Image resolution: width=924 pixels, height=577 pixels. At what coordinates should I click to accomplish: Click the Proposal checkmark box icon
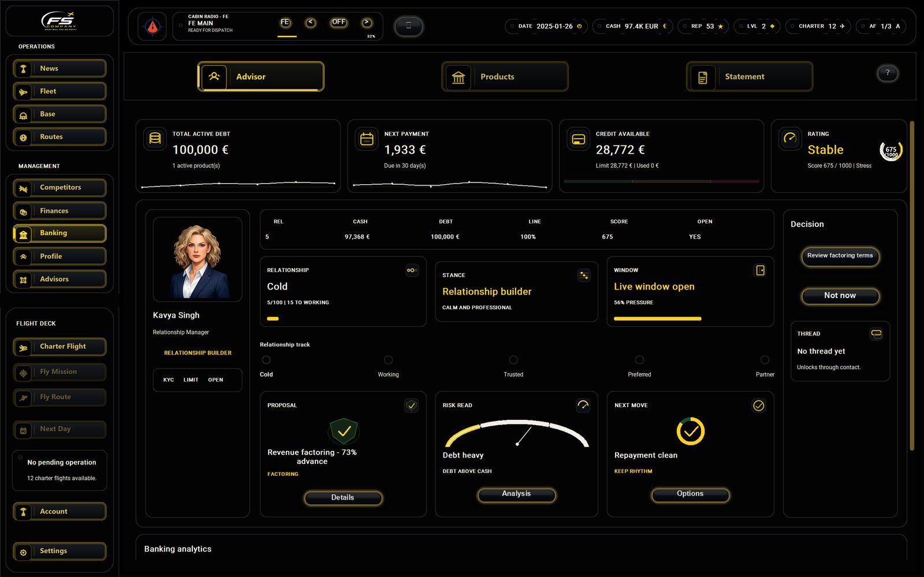(411, 405)
